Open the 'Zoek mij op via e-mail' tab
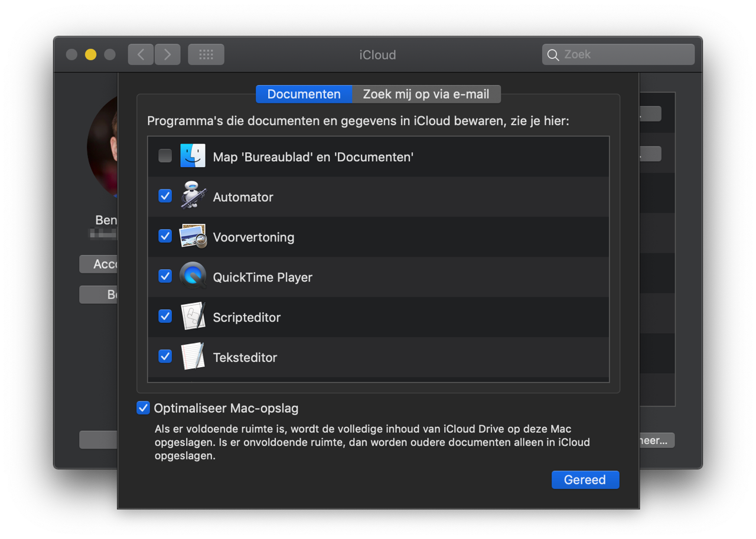This screenshot has height=539, width=756. coord(426,94)
